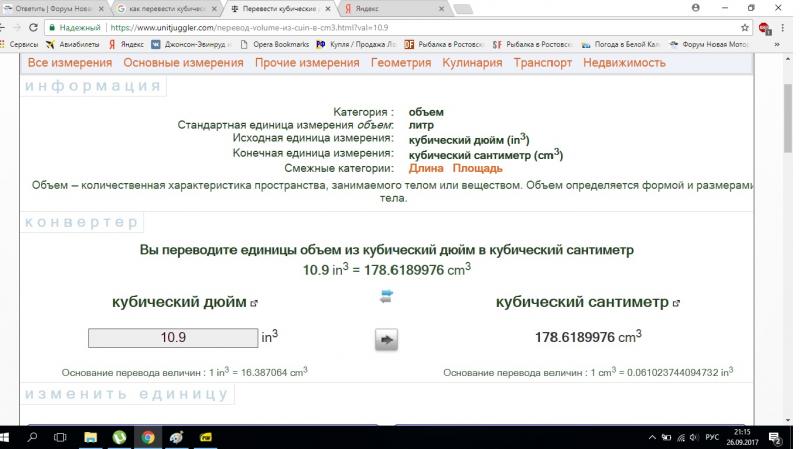Open external link icon beside кубический дюйм
This screenshot has height=449, width=800.
click(254, 302)
